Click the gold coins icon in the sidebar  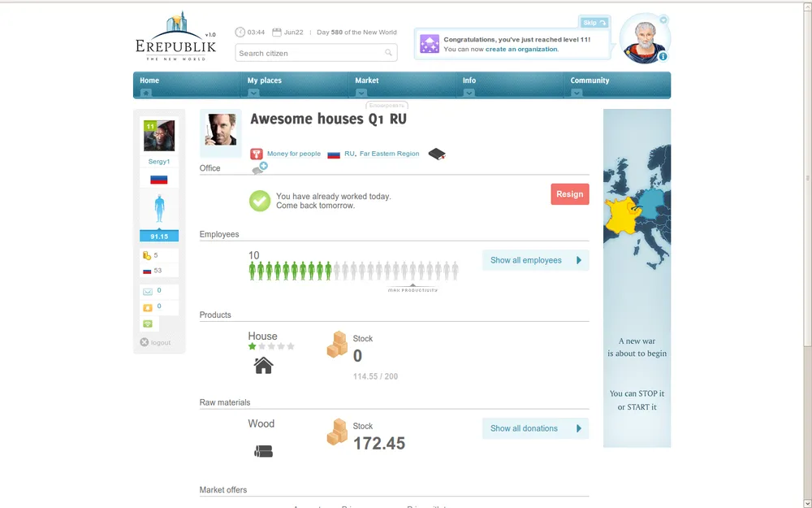click(147, 255)
